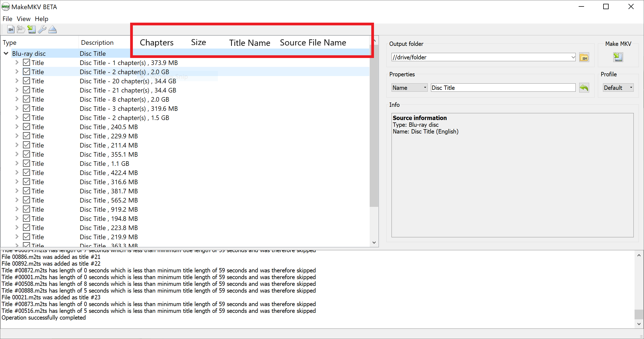Maximize the MakeMKV window

(x=606, y=6)
